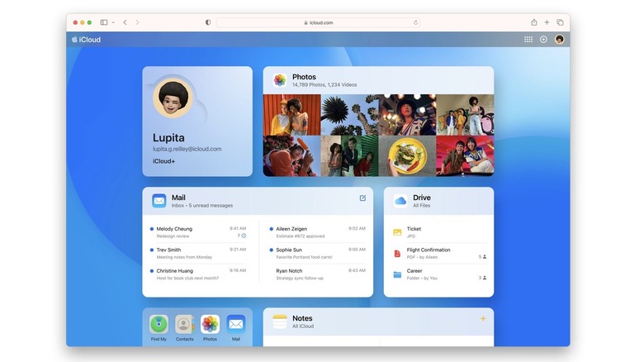644x362 pixels.
Task: Click Lupita's Memoji profile picture
Action: click(173, 98)
